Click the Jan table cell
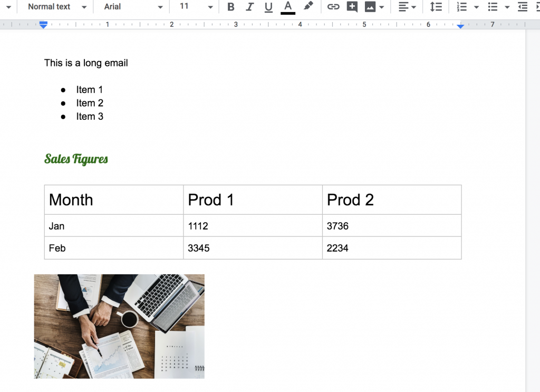This screenshot has width=540, height=392. 114,226
